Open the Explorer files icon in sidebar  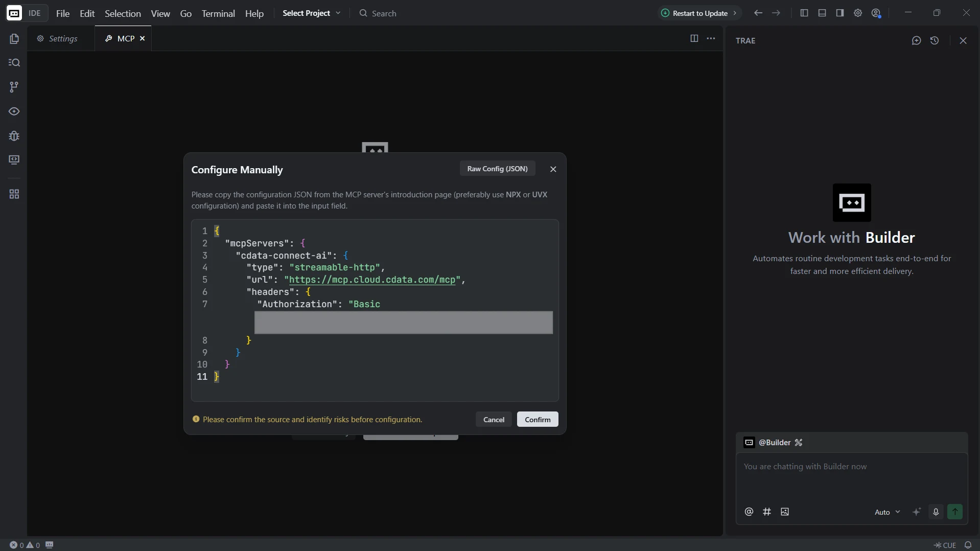[14, 39]
